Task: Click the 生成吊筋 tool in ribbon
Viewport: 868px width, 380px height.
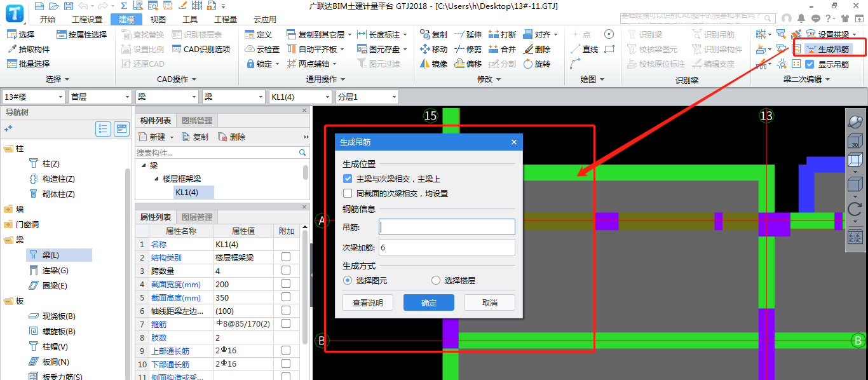Action: coord(827,49)
